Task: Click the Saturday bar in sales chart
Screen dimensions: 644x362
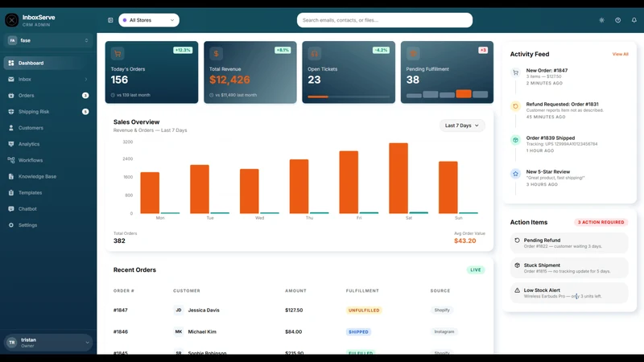Action: 398,178
